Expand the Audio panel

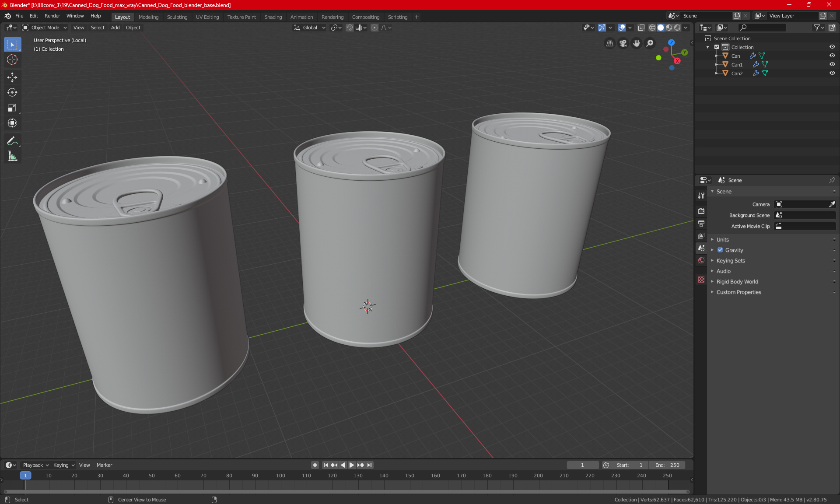pyautogui.click(x=723, y=271)
